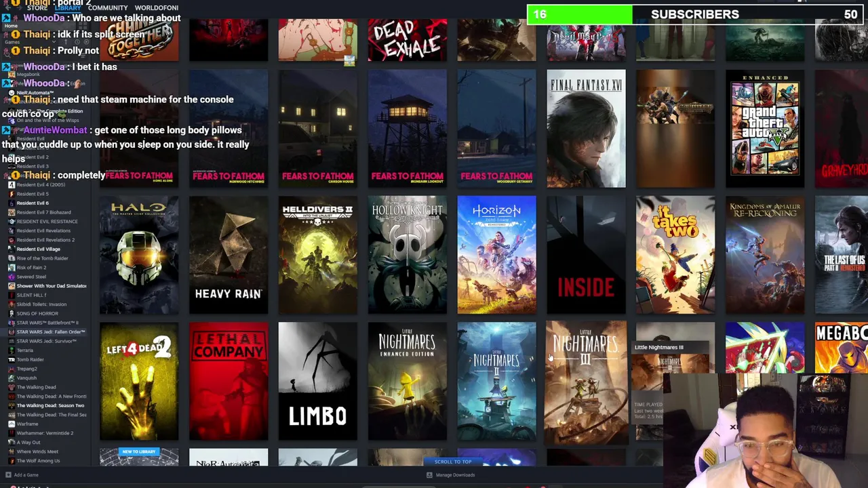This screenshot has width=868, height=488.
Task: Click the Skibidi Toilets: Invasion icon
Action: coord(12,304)
